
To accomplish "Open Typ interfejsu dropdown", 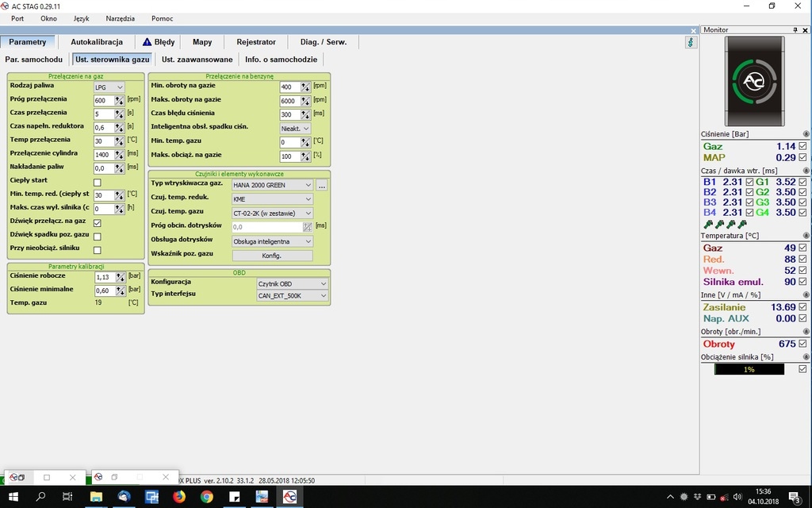I will pyautogui.click(x=293, y=295).
